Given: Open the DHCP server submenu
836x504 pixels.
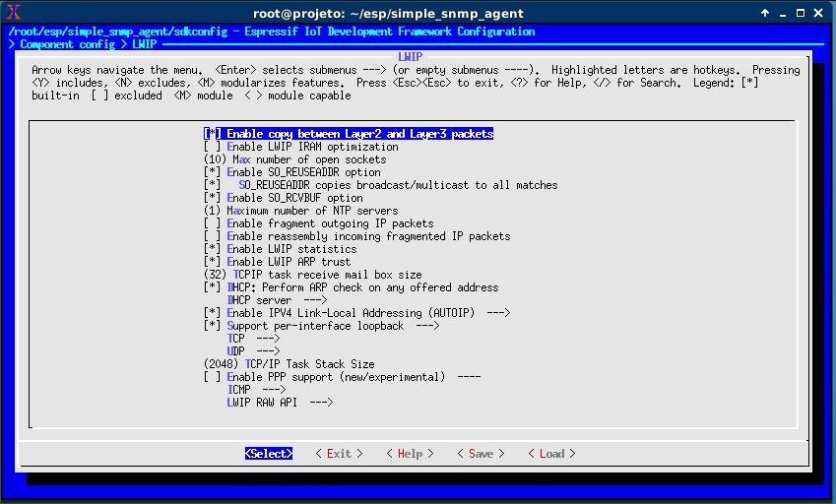Looking at the screenshot, I should point(278,300).
